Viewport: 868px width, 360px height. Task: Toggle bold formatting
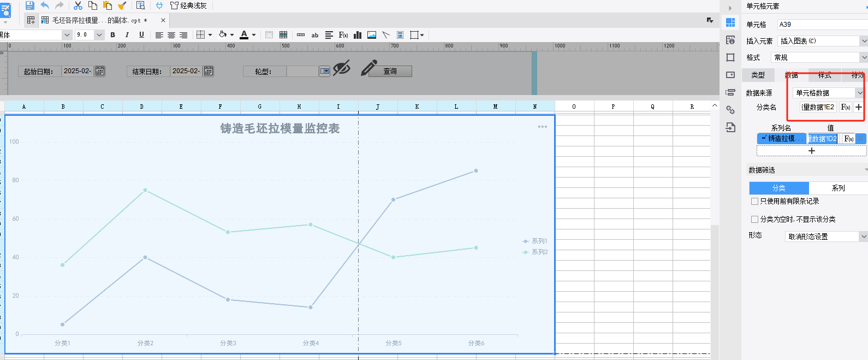[x=112, y=35]
